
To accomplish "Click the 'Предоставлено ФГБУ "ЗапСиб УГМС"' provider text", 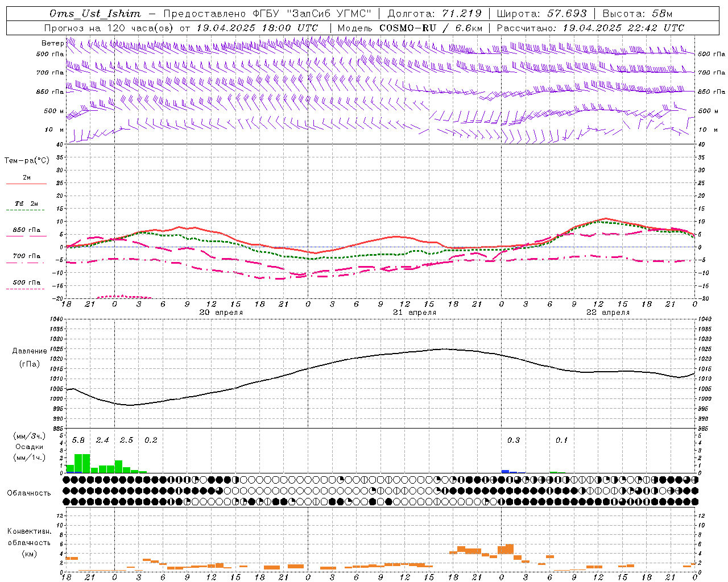I will 267,14.
